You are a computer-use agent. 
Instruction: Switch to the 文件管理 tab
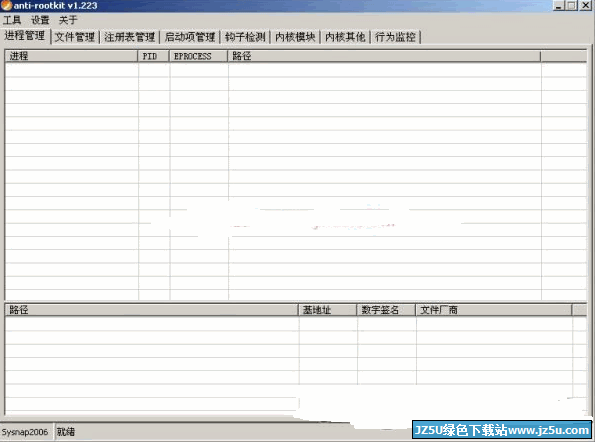(75, 37)
